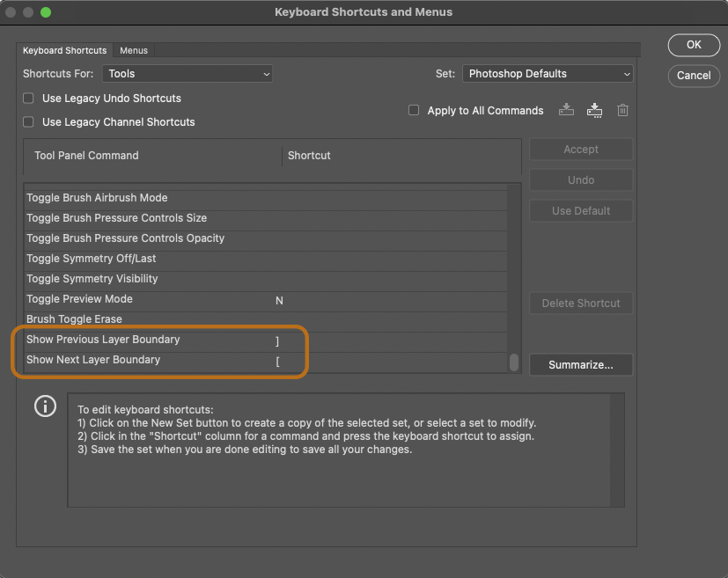
Task: Click the save all changes to set icon
Action: tap(594, 109)
